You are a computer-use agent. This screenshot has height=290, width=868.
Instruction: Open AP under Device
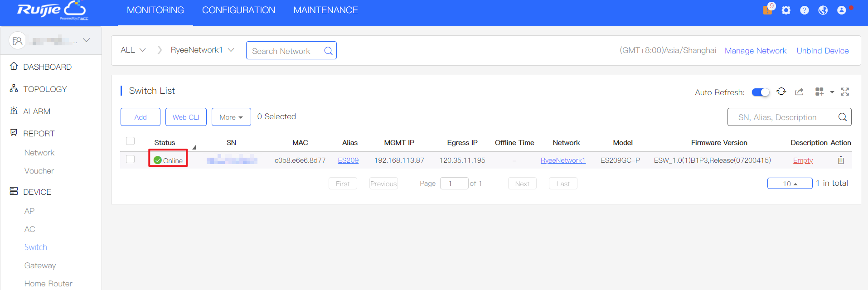click(29, 211)
